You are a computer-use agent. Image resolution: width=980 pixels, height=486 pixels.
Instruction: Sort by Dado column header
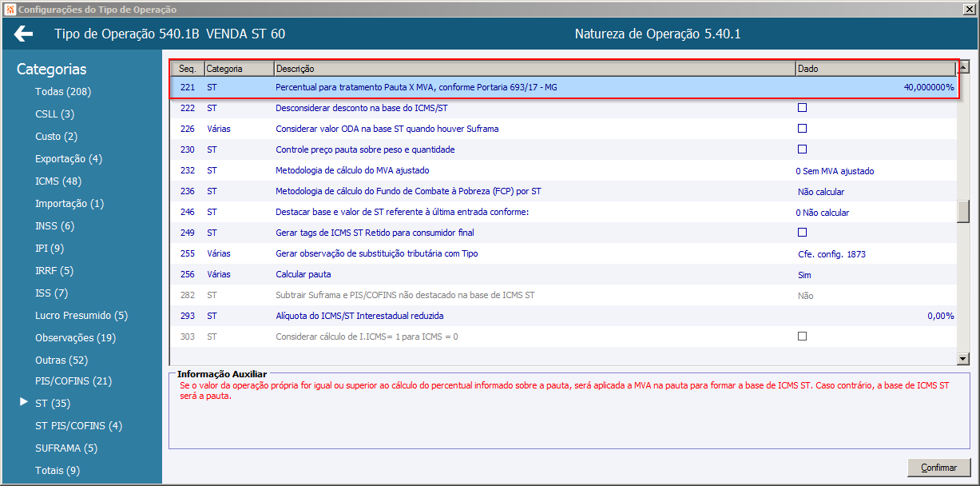[875, 69]
